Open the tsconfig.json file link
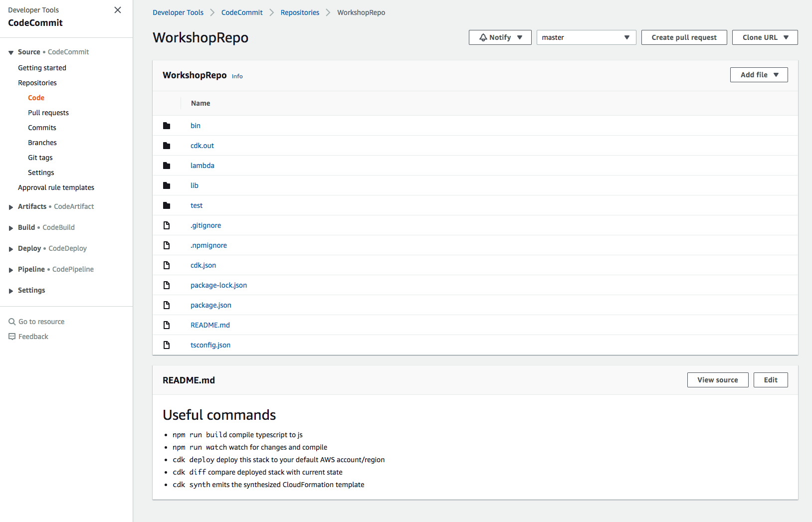This screenshot has width=812, height=522. coord(210,345)
